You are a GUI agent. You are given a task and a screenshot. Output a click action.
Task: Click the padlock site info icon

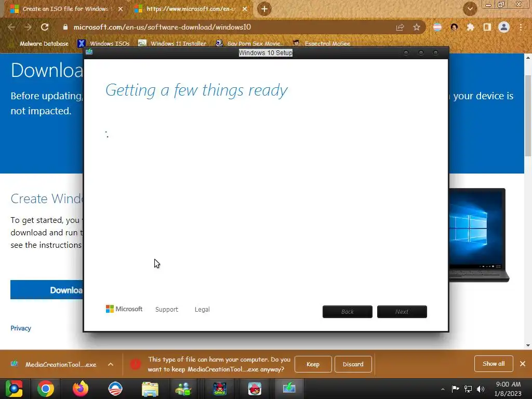pos(65,27)
